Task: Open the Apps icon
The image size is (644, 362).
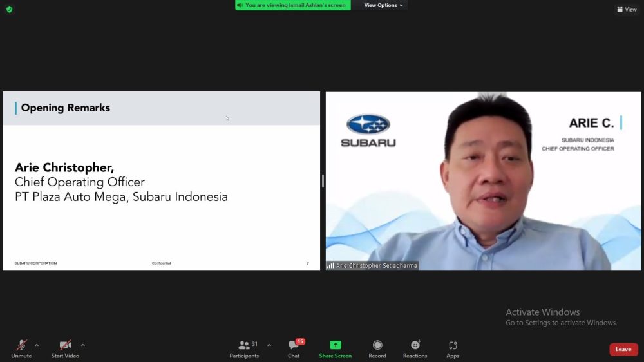Action: click(453, 345)
